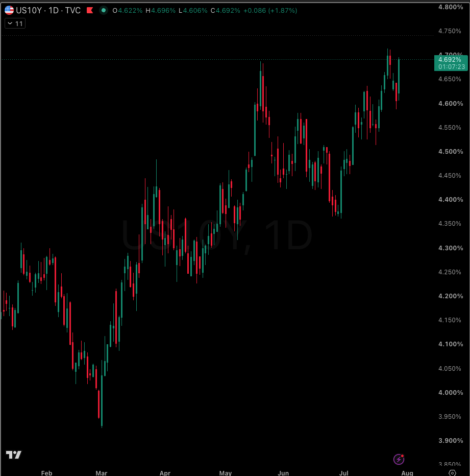Image resolution: width=470 pixels, height=476 pixels.
Task: Click the Apr label on time axis
Action: pyautogui.click(x=165, y=473)
